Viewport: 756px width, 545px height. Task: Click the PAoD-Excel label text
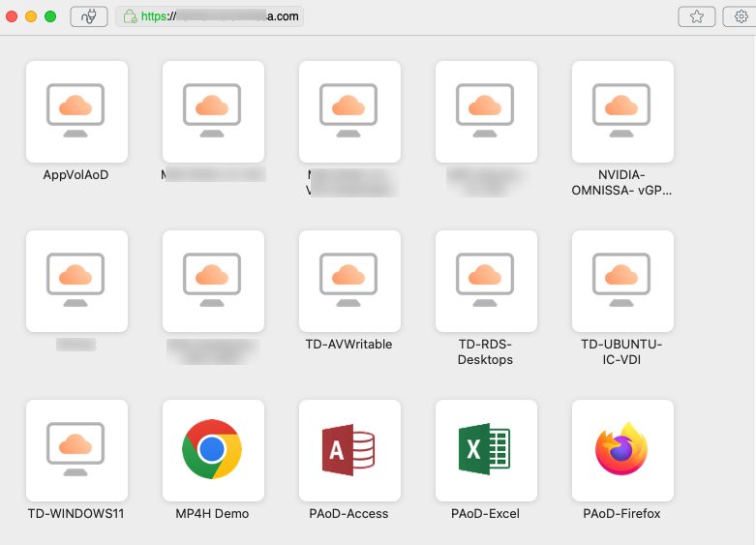486,514
